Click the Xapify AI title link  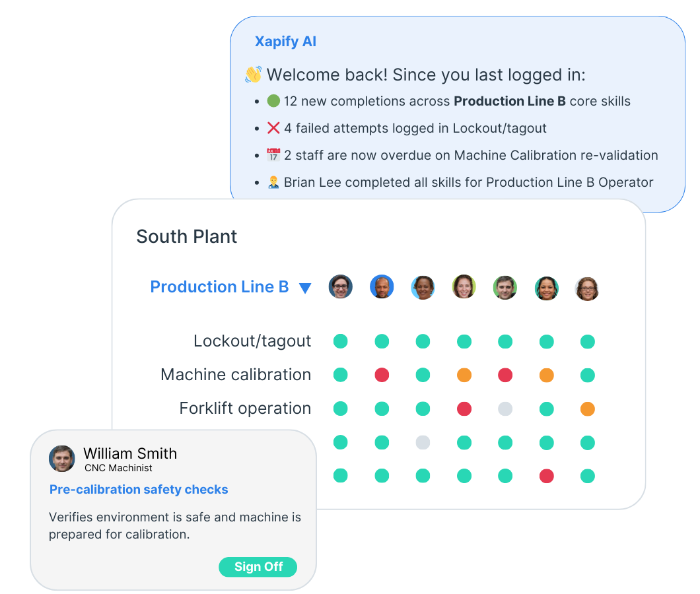tap(285, 41)
